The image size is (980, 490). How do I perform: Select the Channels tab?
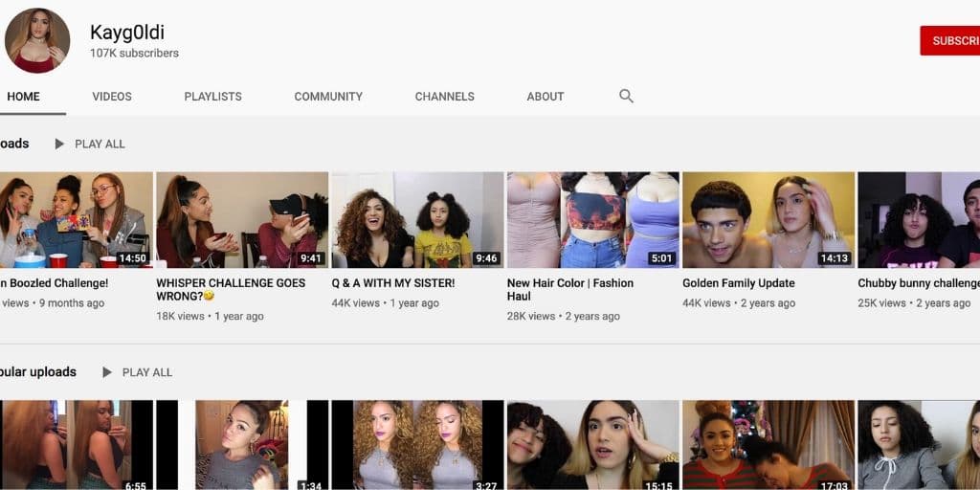pos(444,97)
